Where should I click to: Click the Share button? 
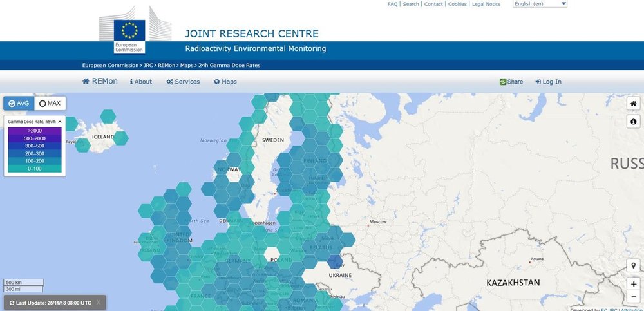click(511, 82)
